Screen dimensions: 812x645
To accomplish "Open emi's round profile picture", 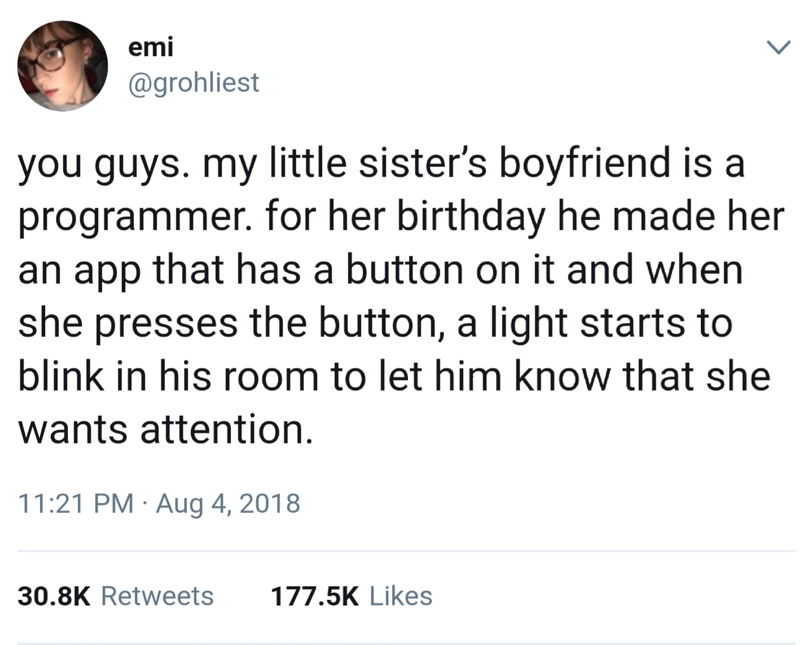I will [x=62, y=66].
